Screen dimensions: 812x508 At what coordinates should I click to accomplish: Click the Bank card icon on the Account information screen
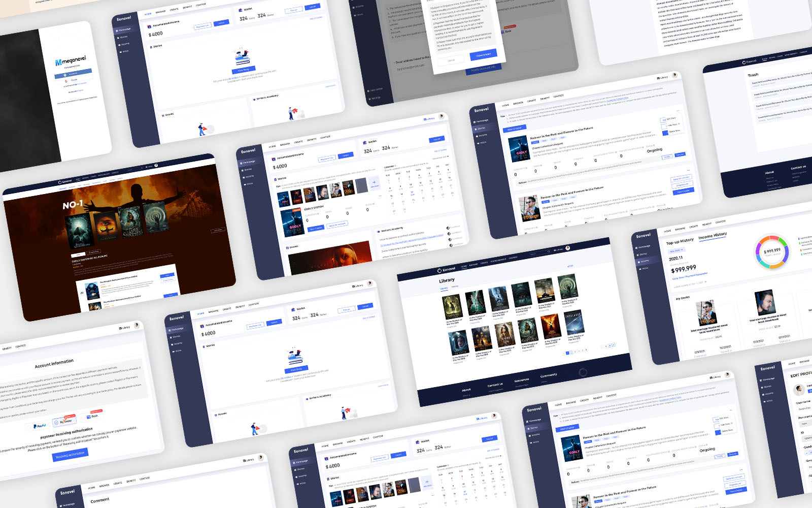[88, 417]
